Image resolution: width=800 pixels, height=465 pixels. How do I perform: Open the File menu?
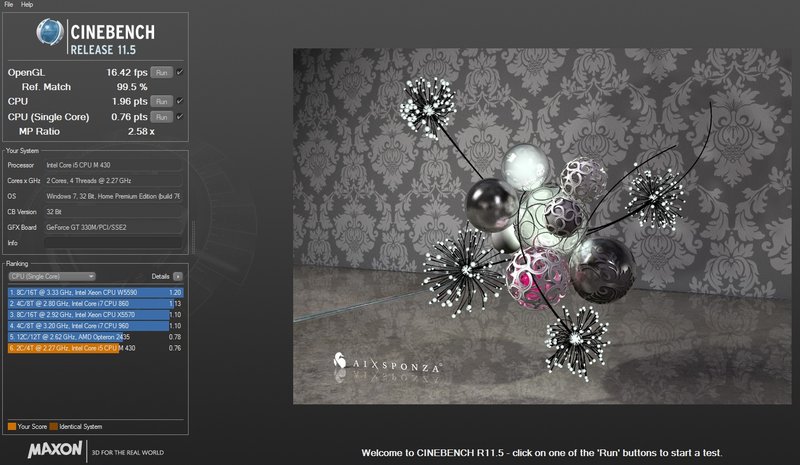[x=9, y=5]
